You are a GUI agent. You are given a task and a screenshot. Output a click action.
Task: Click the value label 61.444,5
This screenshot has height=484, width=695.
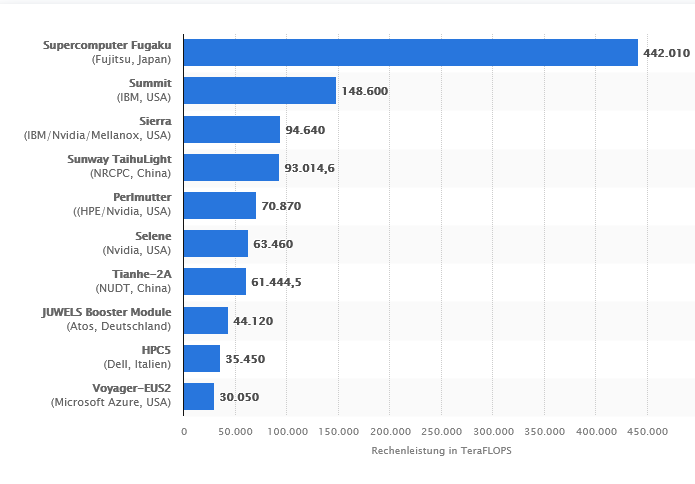pos(276,282)
